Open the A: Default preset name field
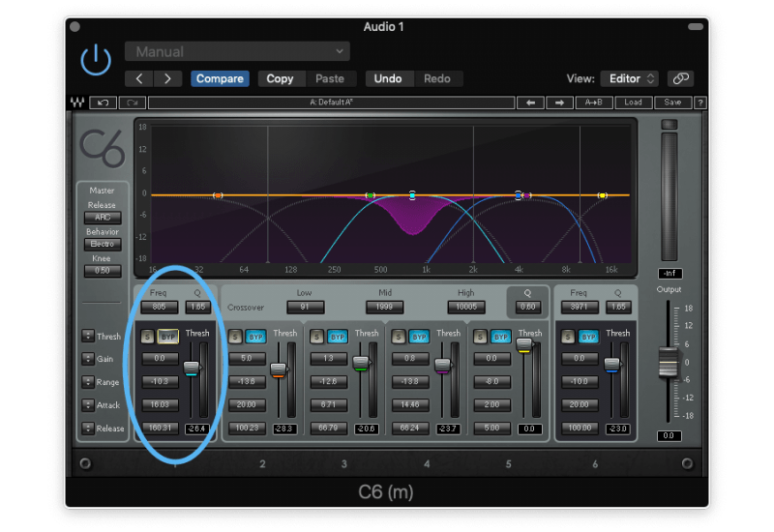The width and height of the screenshot is (774, 532). tap(331, 103)
